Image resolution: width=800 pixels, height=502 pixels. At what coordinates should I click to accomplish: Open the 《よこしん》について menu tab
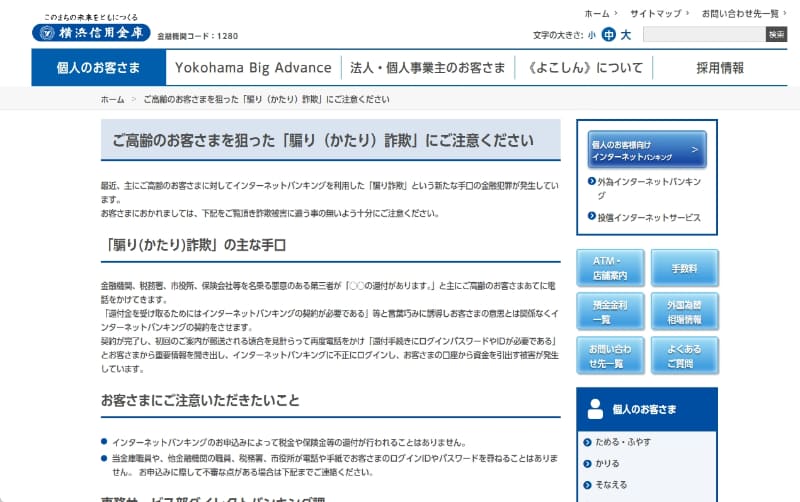click(x=585, y=68)
